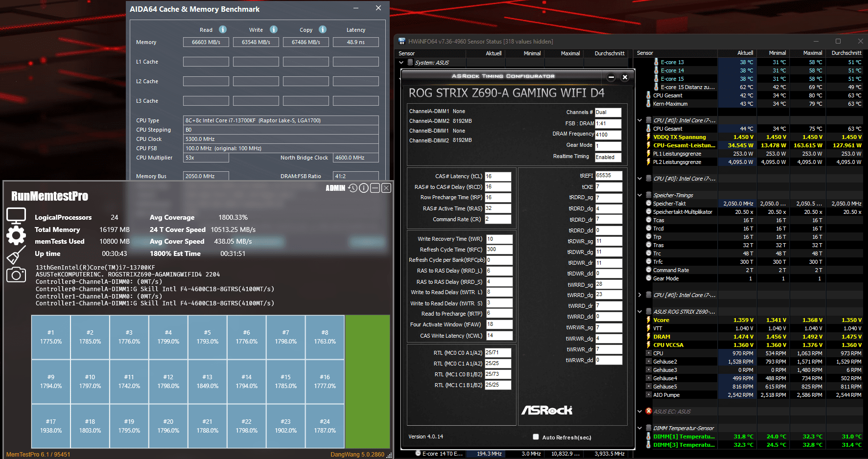
Task: Select memtest tile #1 at 1775.0%
Action: click(x=51, y=337)
